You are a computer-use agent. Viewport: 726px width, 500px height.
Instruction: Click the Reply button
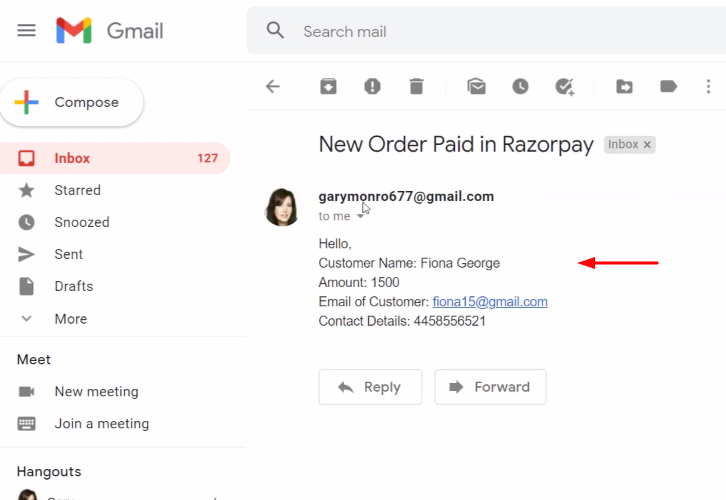pos(370,387)
